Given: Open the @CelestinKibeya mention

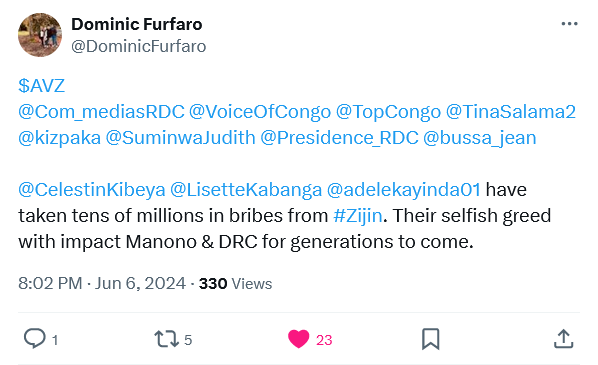Looking at the screenshot, I should 92,190.
